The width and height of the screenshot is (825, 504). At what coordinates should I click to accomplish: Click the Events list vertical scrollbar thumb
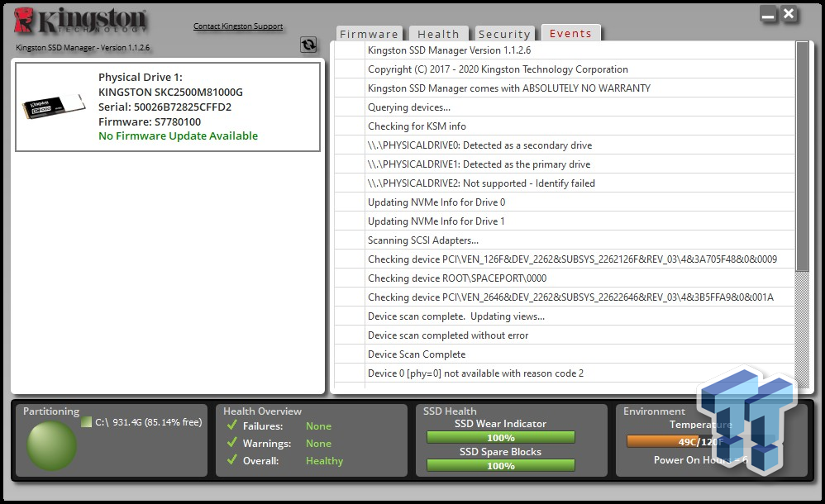point(802,156)
